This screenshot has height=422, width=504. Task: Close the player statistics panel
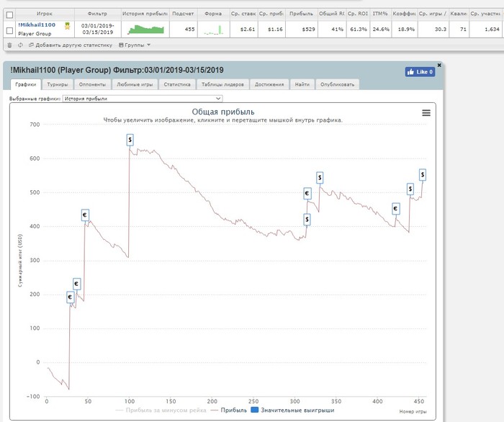coord(439,65)
